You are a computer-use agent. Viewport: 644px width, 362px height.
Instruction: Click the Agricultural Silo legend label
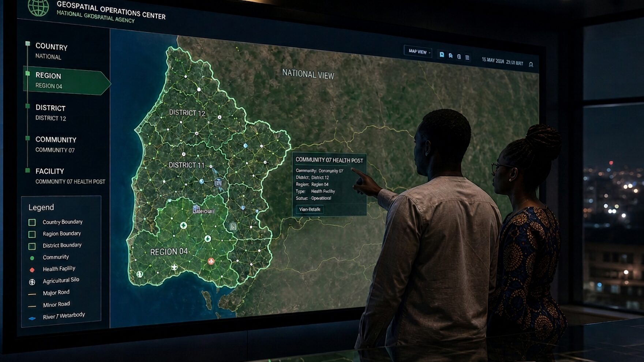click(61, 280)
